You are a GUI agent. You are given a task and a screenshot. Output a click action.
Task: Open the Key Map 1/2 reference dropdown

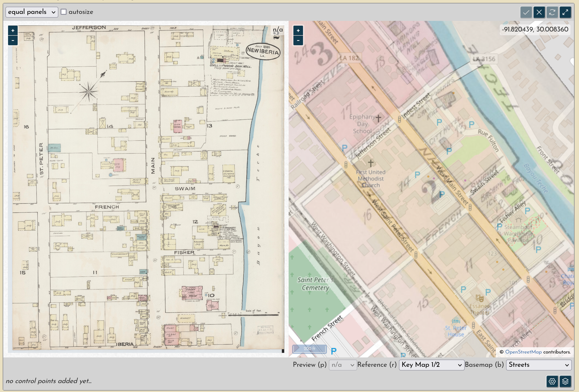(431, 365)
